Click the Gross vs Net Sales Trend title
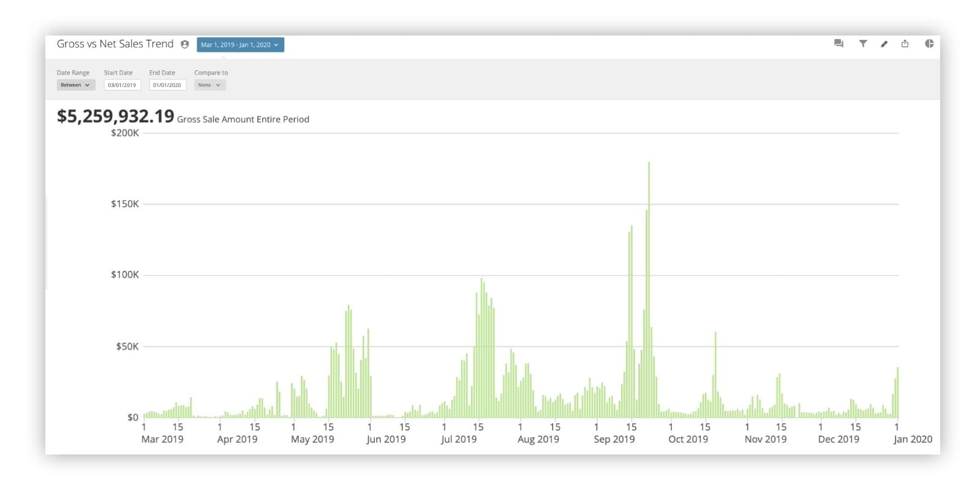980x490 pixels. click(x=115, y=44)
